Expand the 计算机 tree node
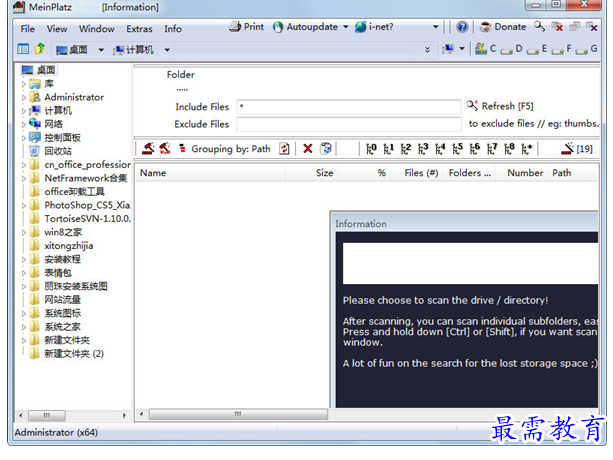 tap(24, 111)
